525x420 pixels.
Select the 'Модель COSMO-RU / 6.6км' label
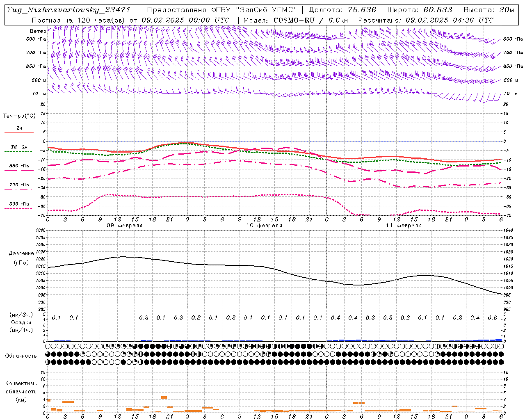pos(296,20)
